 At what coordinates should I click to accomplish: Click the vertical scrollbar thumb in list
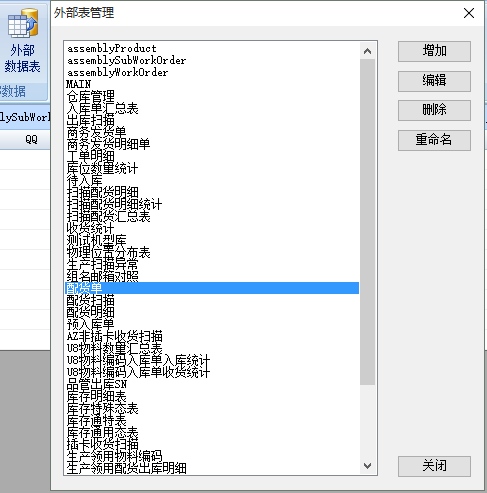point(367,222)
